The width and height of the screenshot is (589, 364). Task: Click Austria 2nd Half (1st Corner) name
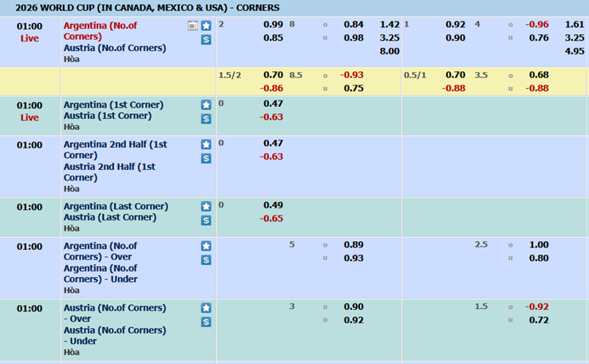point(109,172)
